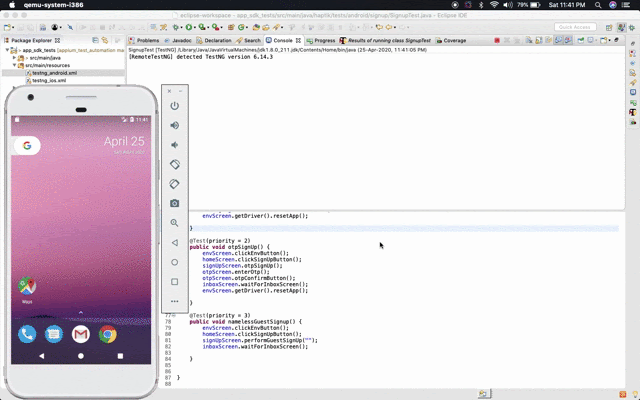The height and width of the screenshot is (400, 640).
Task: Open the Chrome app on the phone
Action: (x=107, y=334)
